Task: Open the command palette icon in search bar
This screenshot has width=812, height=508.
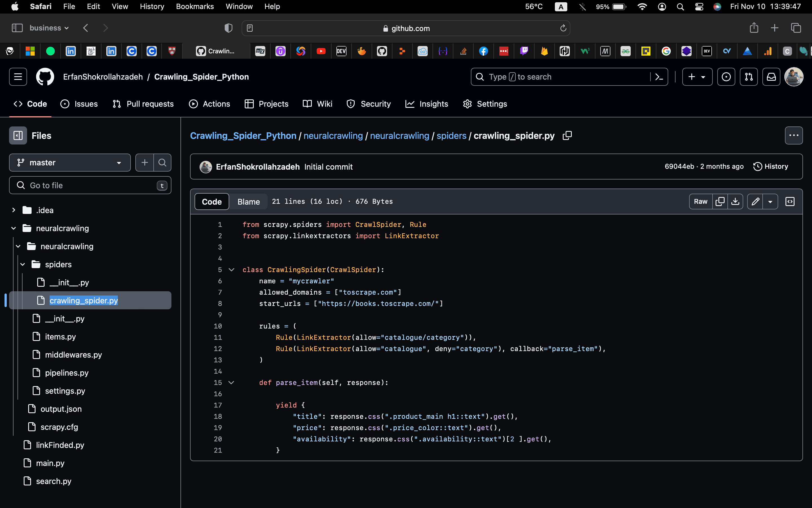Action: tap(659, 77)
